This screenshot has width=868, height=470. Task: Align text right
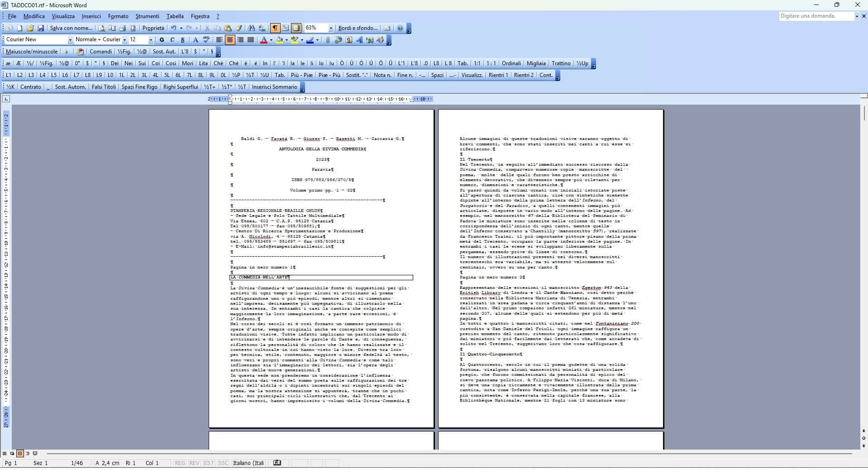point(240,40)
